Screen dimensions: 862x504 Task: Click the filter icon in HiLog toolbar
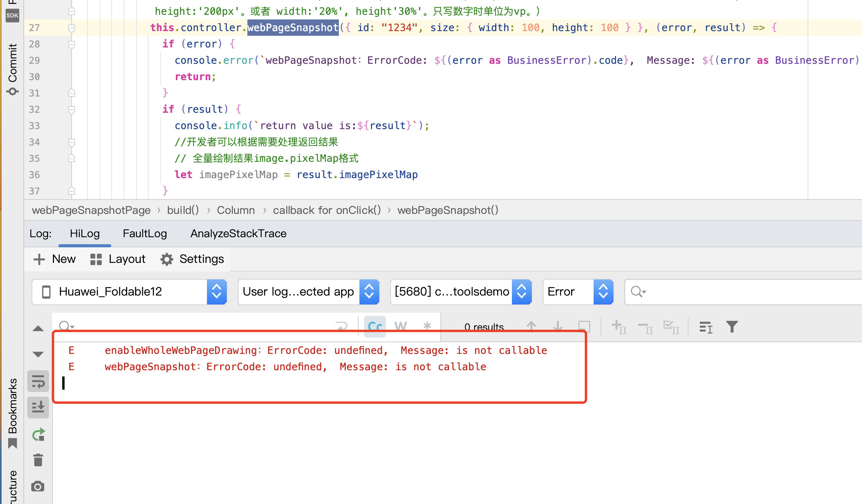click(x=734, y=327)
